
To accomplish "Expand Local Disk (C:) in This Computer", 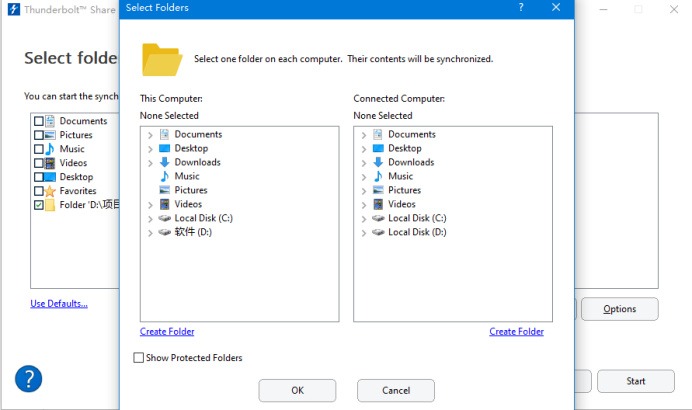I will 150,218.
